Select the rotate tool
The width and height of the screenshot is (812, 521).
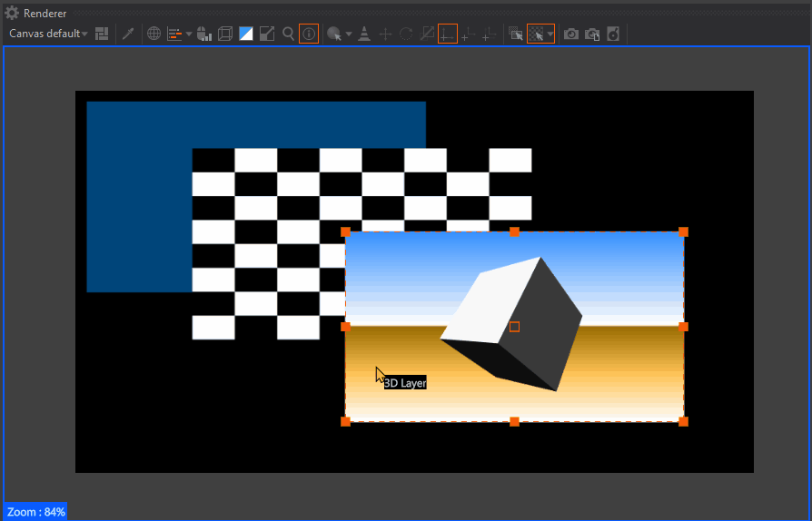[406, 34]
